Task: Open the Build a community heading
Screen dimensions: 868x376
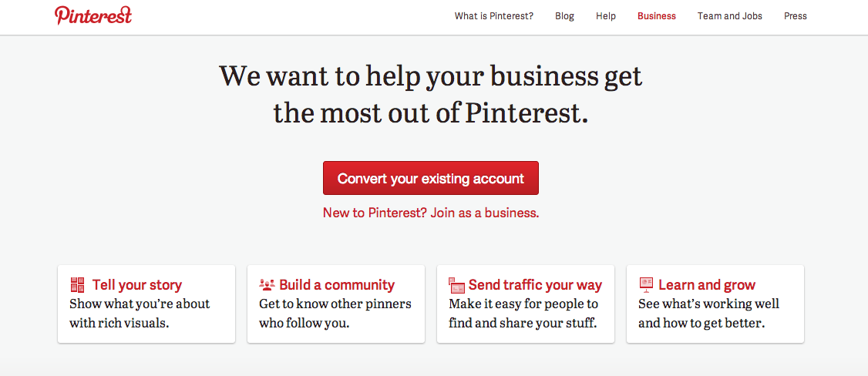Action: click(337, 285)
